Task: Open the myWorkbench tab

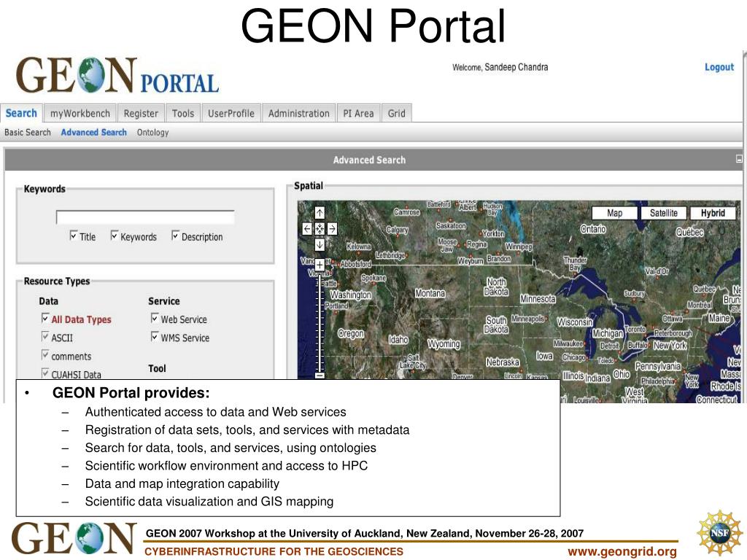Action: pos(80,113)
